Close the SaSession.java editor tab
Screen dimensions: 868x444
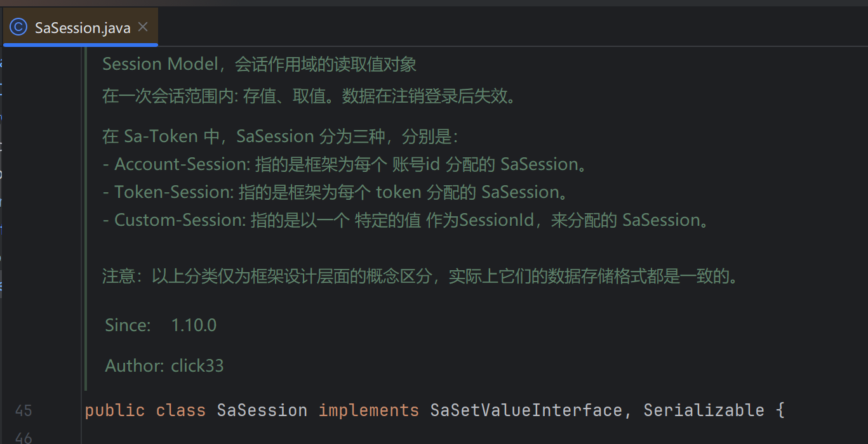pos(143,27)
